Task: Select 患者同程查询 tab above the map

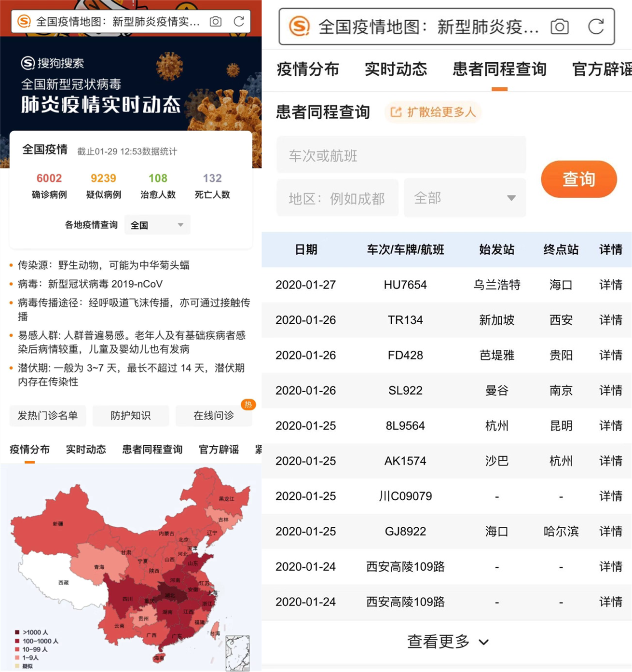Action: click(152, 450)
